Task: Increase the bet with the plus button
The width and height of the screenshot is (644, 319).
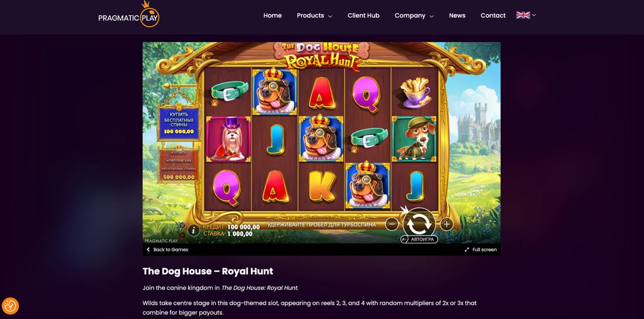Action: pyautogui.click(x=446, y=224)
